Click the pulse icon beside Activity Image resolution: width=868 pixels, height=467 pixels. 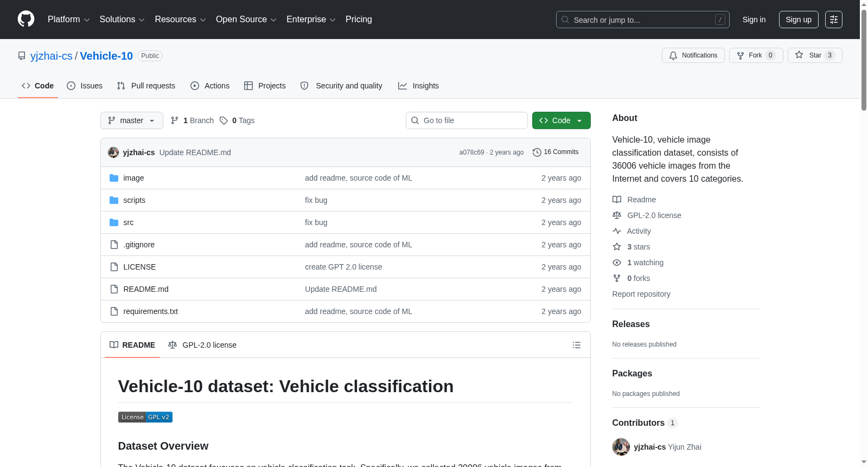pyautogui.click(x=617, y=231)
